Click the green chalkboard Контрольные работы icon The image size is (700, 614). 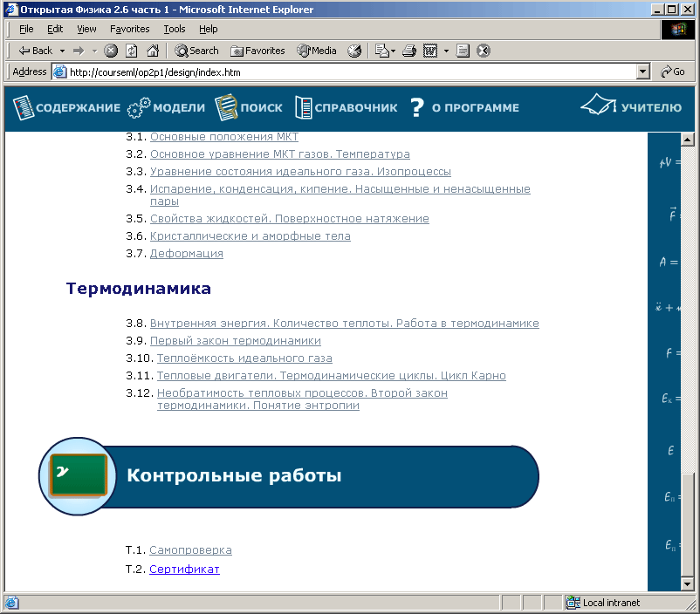click(x=79, y=475)
